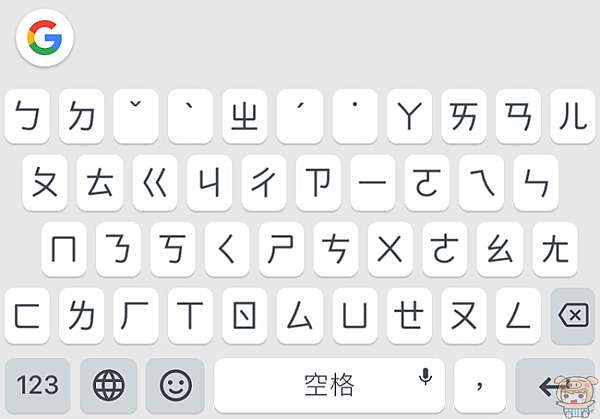Tap the ㄇ key
Screen dimensions: 600x419
pos(64,249)
